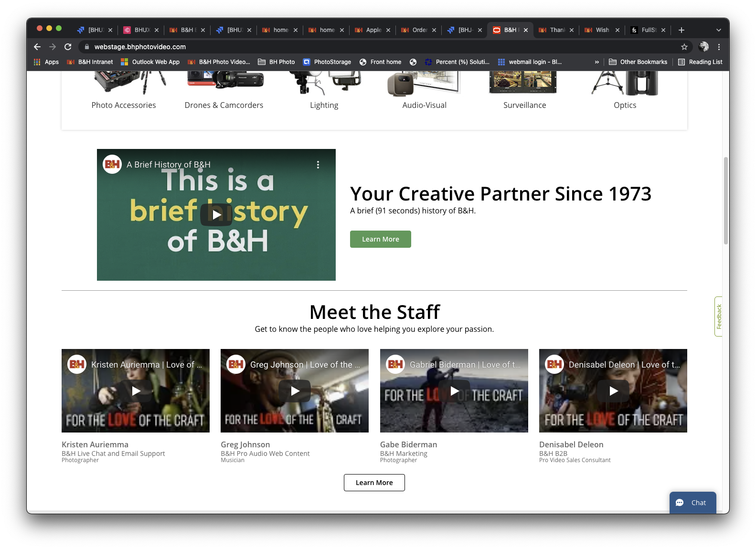Click B&H logo on Denisabel Deleon video

tap(554, 365)
